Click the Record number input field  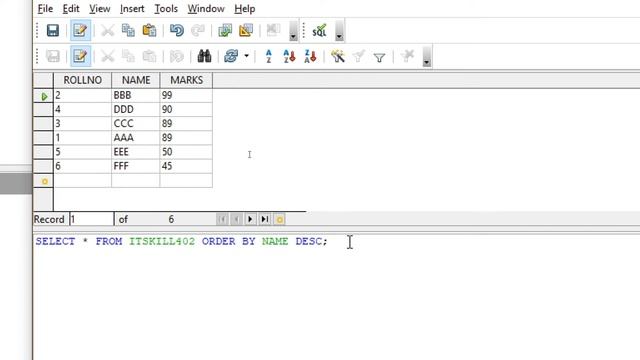point(92,220)
